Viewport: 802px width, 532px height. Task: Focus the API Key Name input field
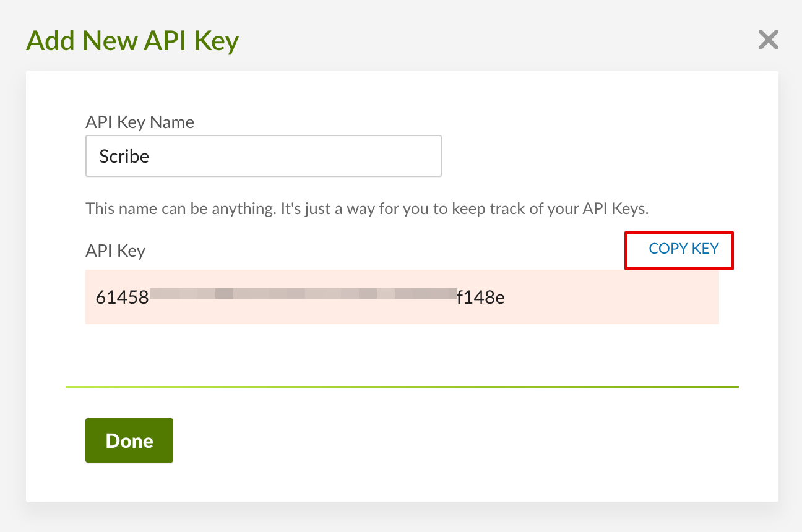pos(263,156)
